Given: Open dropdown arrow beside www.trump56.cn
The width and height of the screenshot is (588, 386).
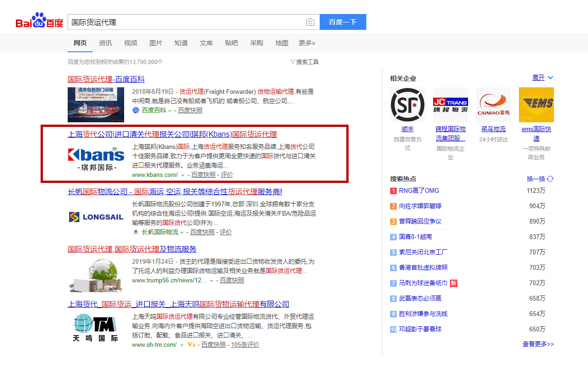Looking at the screenshot, I should [211, 281].
